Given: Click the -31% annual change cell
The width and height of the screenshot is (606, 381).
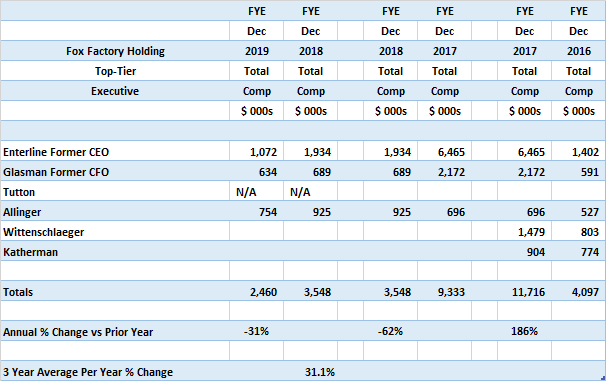Looking at the screenshot, I should (x=257, y=332).
